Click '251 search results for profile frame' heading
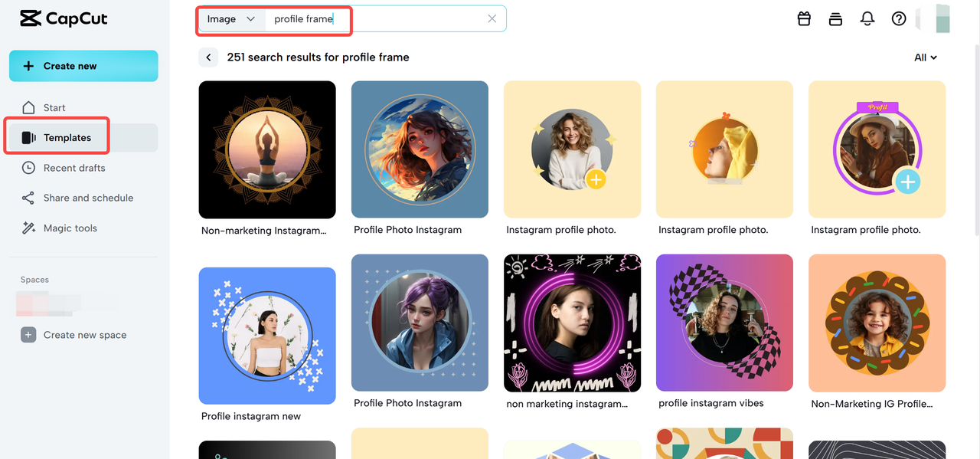 pyautogui.click(x=318, y=57)
